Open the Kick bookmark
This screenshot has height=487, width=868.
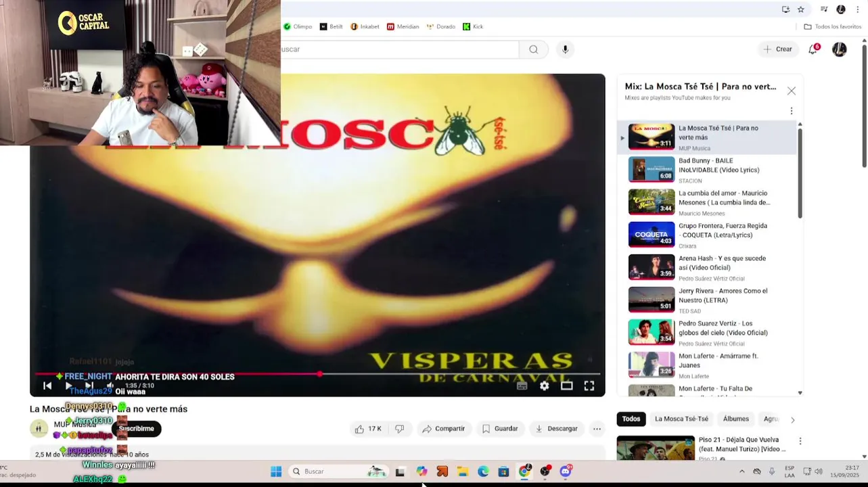[473, 26]
